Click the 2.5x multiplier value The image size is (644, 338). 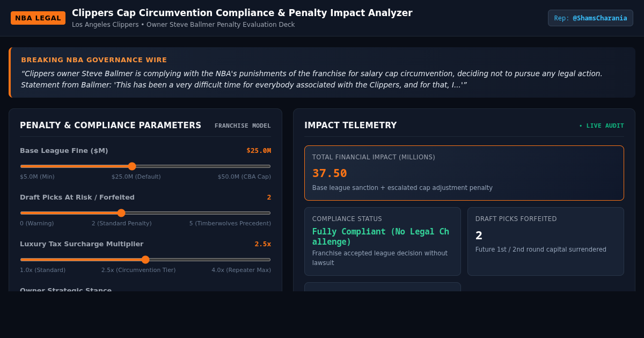click(x=263, y=244)
